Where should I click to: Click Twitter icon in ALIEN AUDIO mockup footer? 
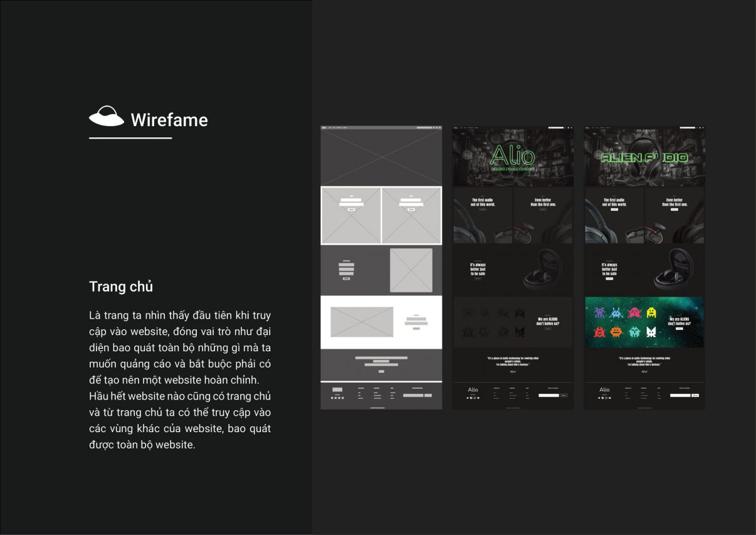point(599,398)
